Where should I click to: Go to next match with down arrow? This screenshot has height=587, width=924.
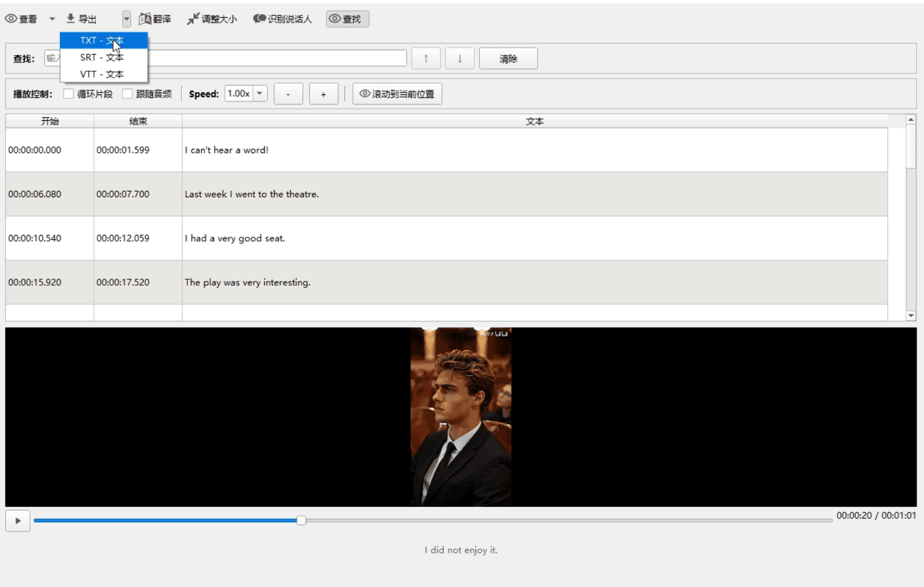point(460,59)
